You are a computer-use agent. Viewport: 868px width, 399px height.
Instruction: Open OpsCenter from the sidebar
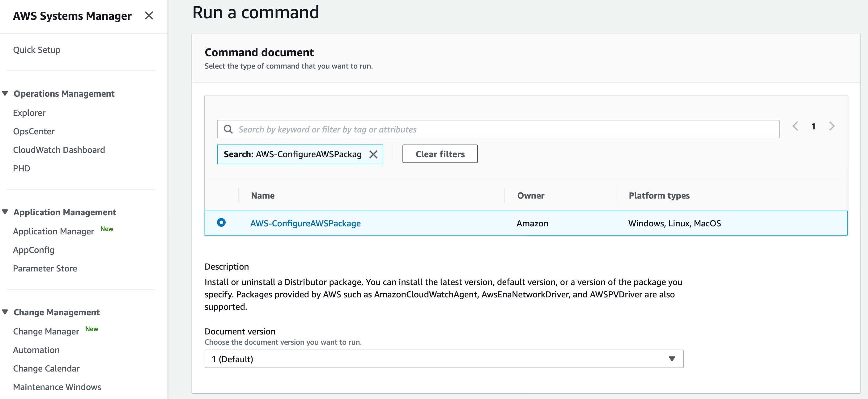pos(34,131)
